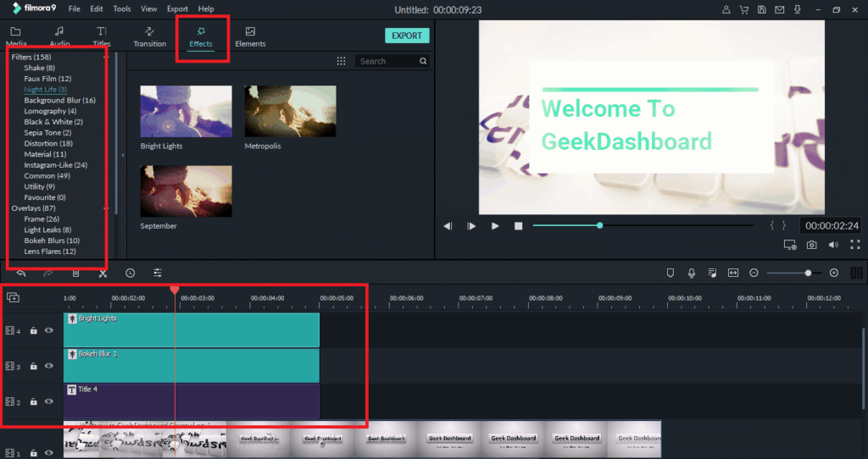Open the Media tab
Viewport: 868px width, 459px height.
point(15,36)
